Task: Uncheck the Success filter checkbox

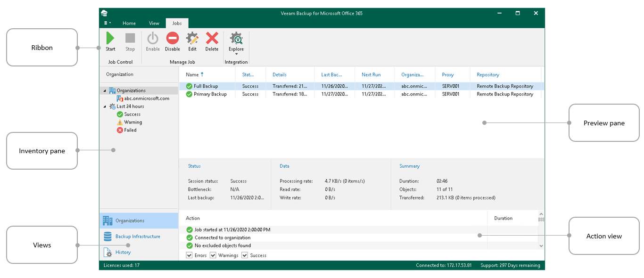Action: click(245, 255)
